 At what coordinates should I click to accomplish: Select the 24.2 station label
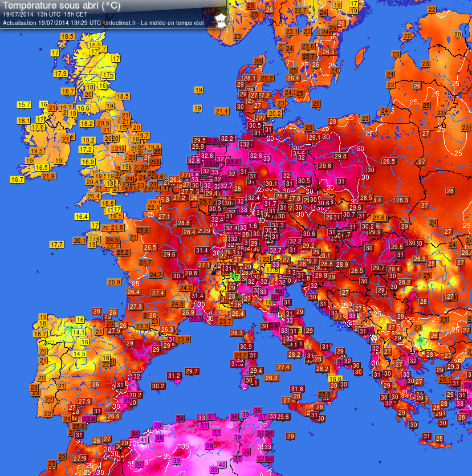pos(186,287)
